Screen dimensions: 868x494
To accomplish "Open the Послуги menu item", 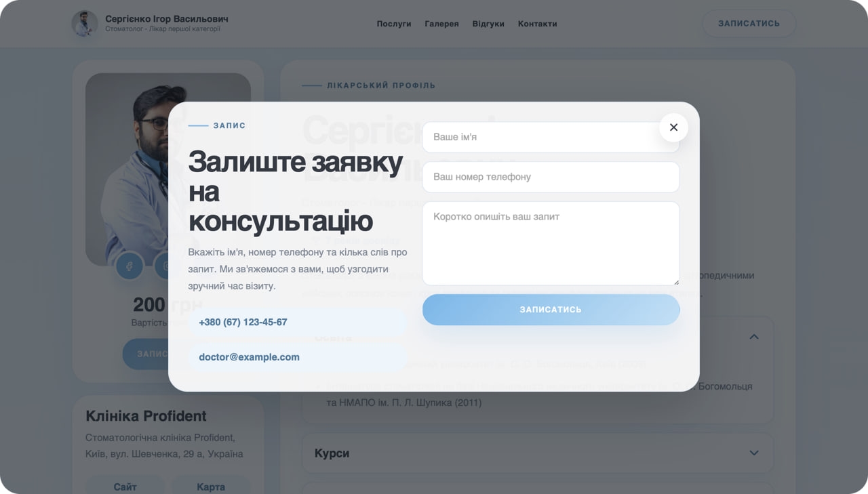I will pyautogui.click(x=394, y=24).
